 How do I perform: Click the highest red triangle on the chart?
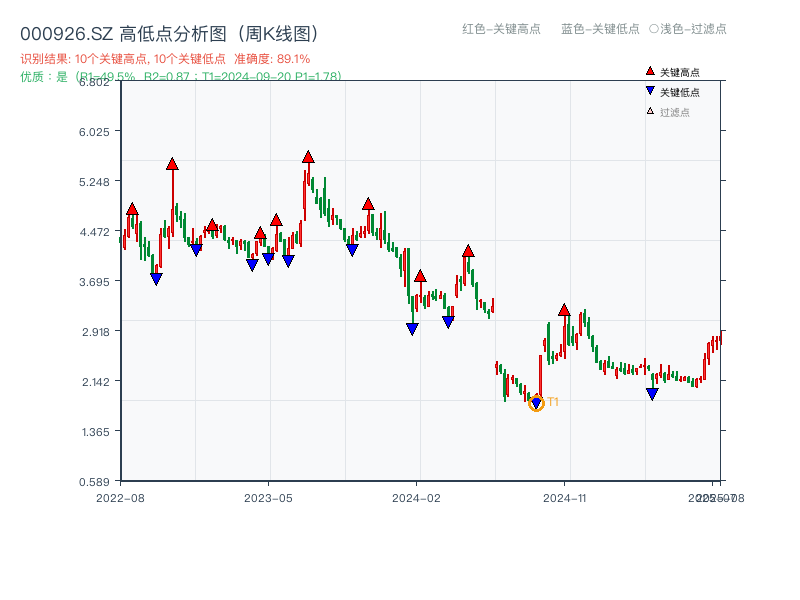308,157
